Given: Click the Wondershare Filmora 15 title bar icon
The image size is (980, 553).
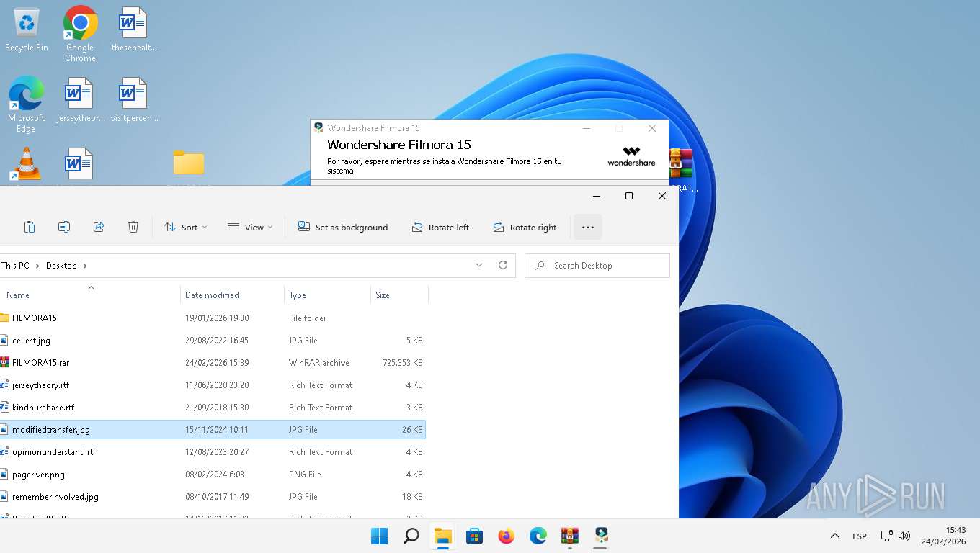Looking at the screenshot, I should click(x=318, y=127).
